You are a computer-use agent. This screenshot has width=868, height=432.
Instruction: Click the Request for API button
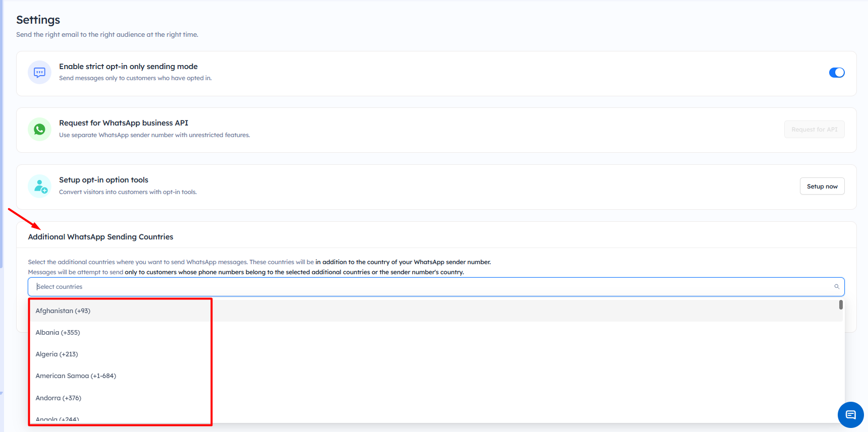[x=814, y=130]
